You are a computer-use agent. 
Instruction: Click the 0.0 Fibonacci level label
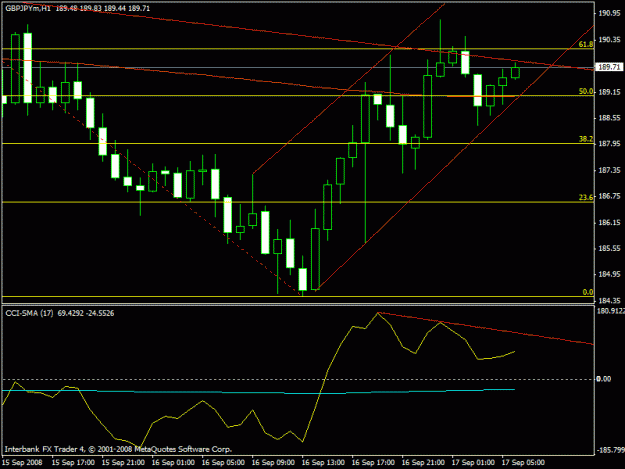(588, 292)
